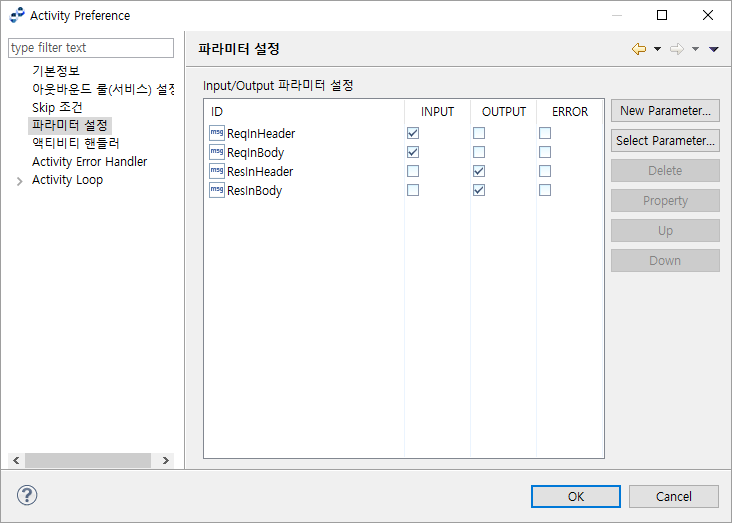Screen dimensions: 735x528
Task: Open the Back history dropdown arrow
Action: [658, 49]
